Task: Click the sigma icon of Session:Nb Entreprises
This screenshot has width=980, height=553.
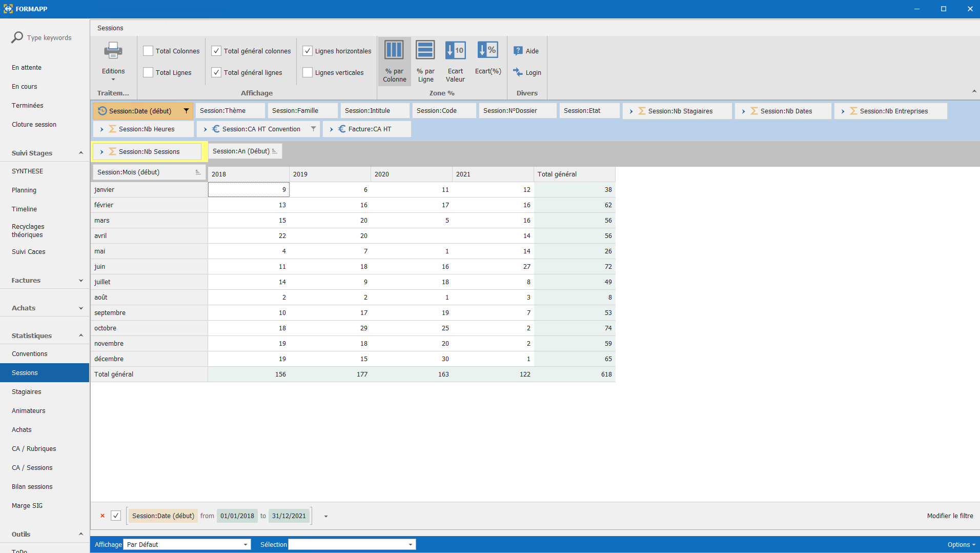Action: [x=853, y=111]
